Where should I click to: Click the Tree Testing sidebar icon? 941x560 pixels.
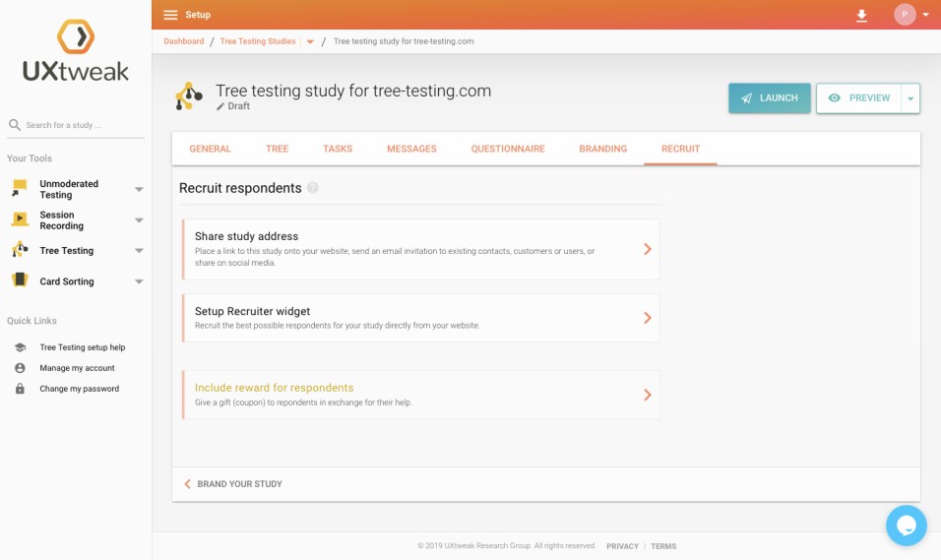coord(20,249)
